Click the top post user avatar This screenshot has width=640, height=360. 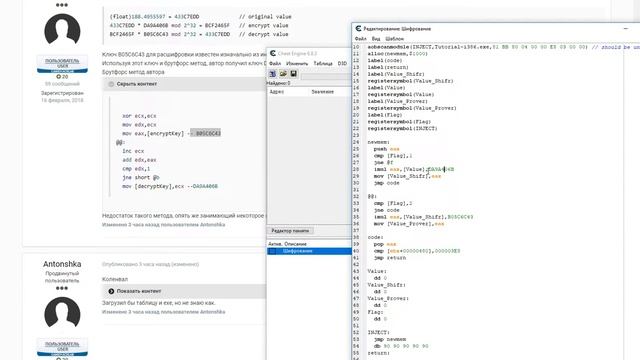click(x=62, y=31)
